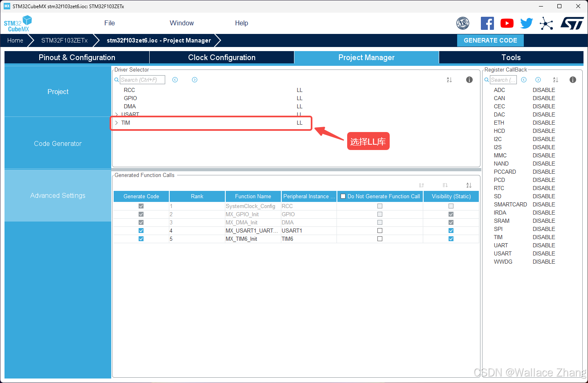Select the SMARTCARD callback row label

pyautogui.click(x=510, y=204)
